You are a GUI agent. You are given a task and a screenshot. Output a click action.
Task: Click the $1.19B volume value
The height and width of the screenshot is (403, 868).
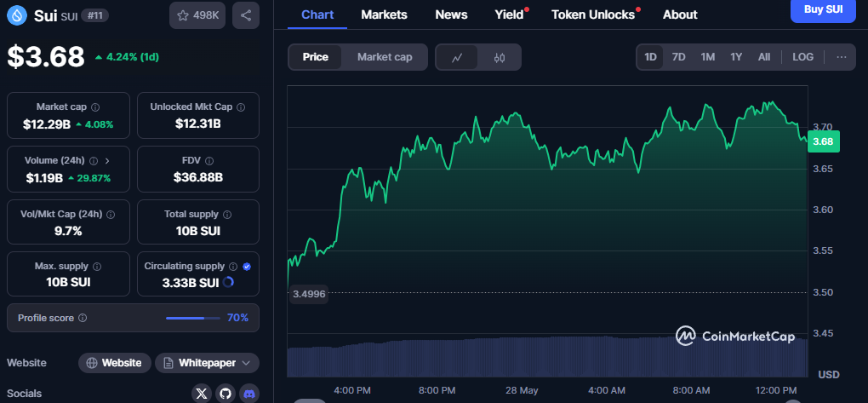click(x=43, y=178)
